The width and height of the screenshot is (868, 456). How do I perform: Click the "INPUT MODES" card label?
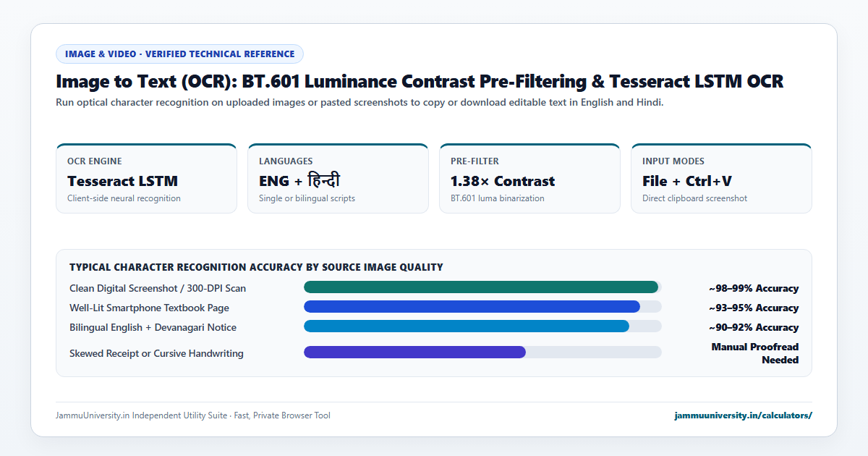673,161
